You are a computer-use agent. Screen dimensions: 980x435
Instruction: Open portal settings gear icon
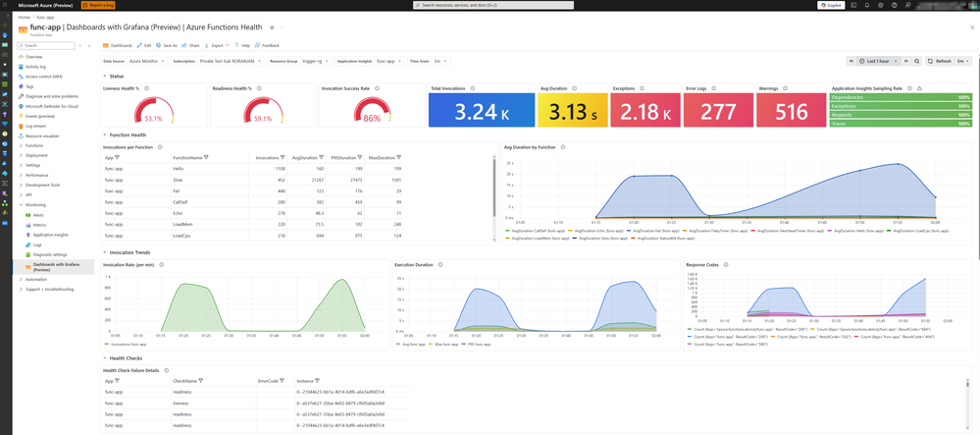pos(881,5)
